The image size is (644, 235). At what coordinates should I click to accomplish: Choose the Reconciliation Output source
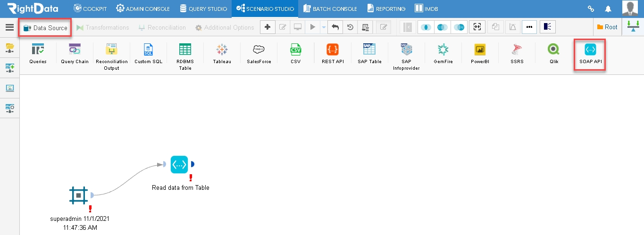coord(111,57)
